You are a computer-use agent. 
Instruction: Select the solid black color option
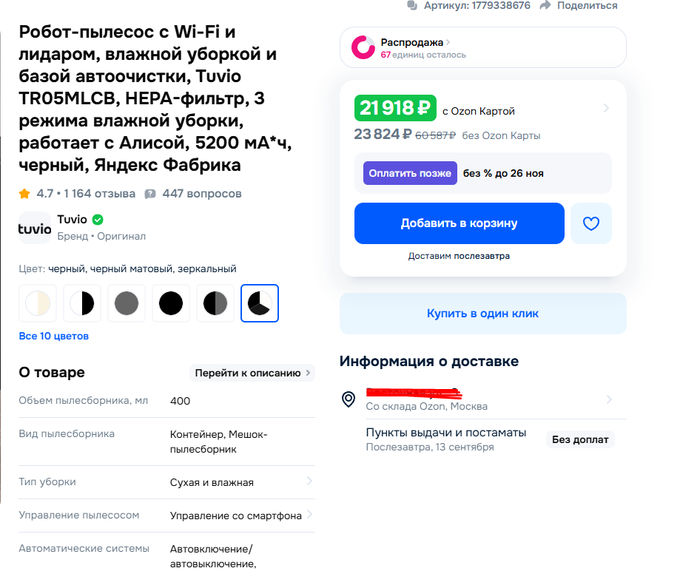171,303
